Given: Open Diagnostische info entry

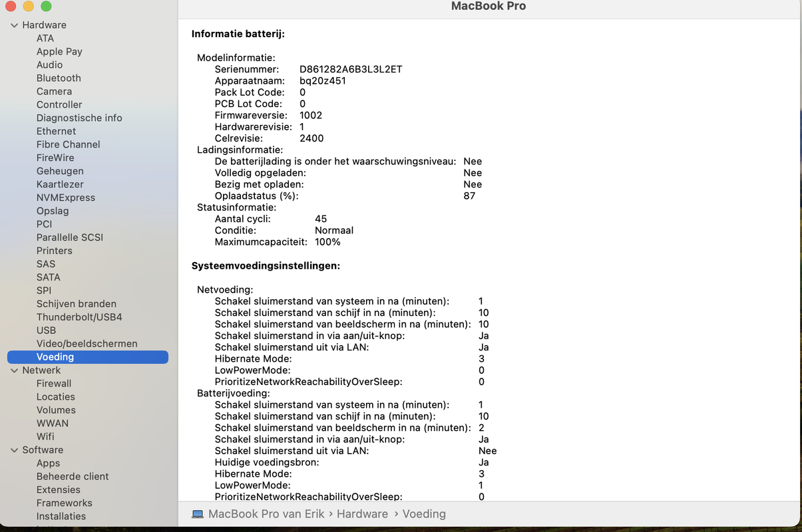Looking at the screenshot, I should click(x=79, y=118).
